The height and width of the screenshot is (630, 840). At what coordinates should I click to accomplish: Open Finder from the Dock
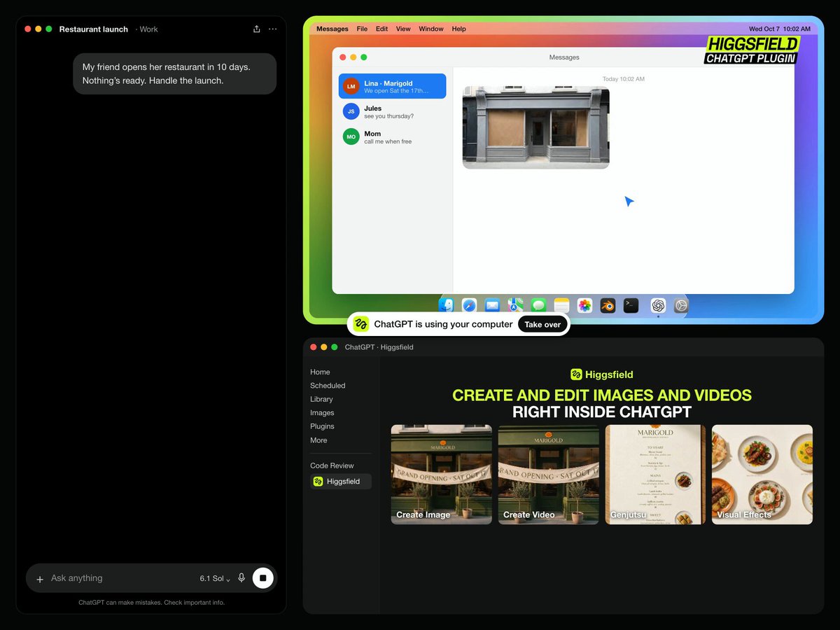point(446,305)
